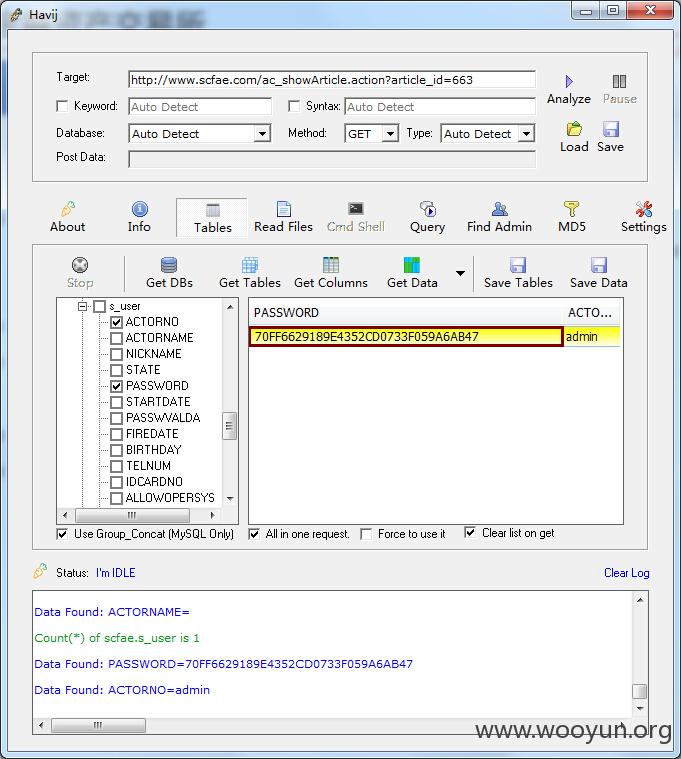Screen dimensions: 681x759
Task: Open the Find Admin icon
Action: [499, 209]
